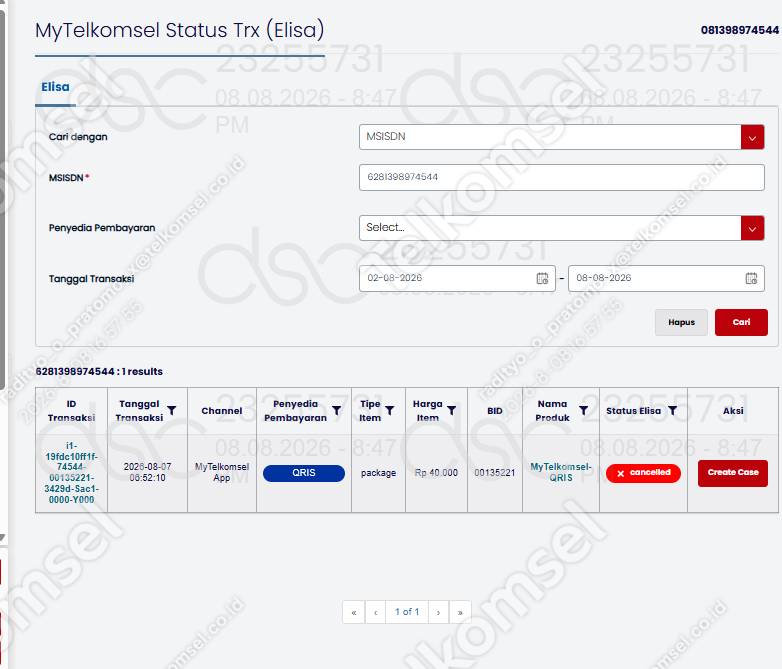Click the MyTelkomsel Status Trx (Elisa) heading
The width and height of the screenshot is (782, 669).
pyautogui.click(x=180, y=30)
